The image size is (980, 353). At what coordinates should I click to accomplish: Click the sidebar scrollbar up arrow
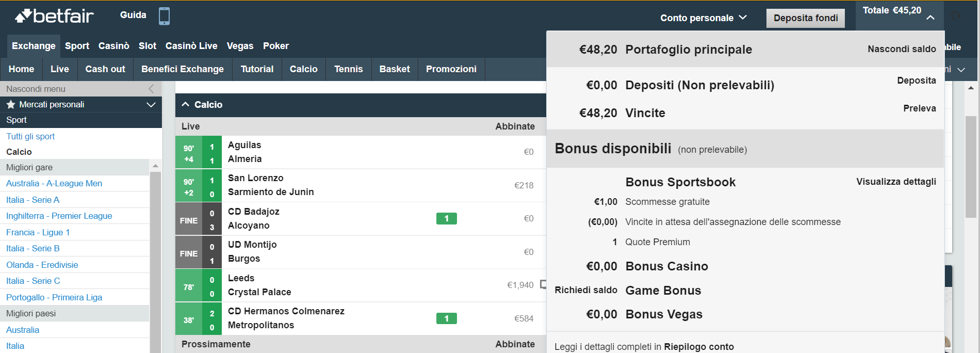point(155,166)
